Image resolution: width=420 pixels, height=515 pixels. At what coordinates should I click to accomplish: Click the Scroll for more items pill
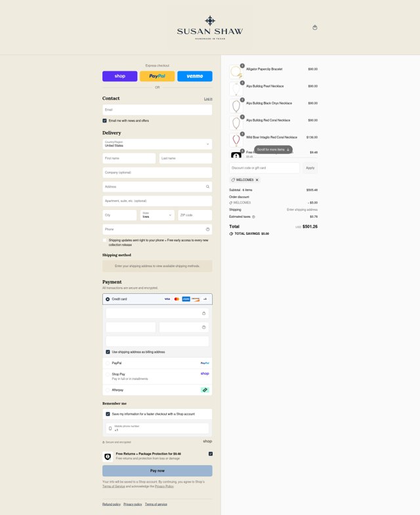coord(273,150)
